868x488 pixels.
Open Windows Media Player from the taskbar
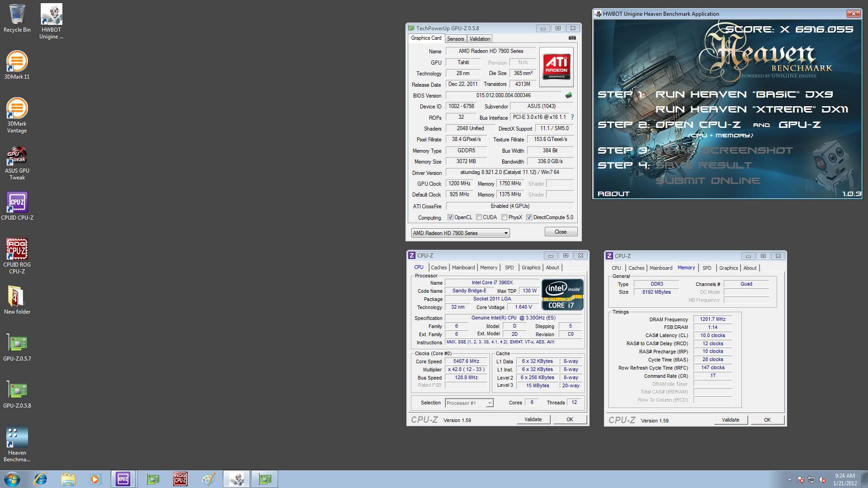(95, 479)
